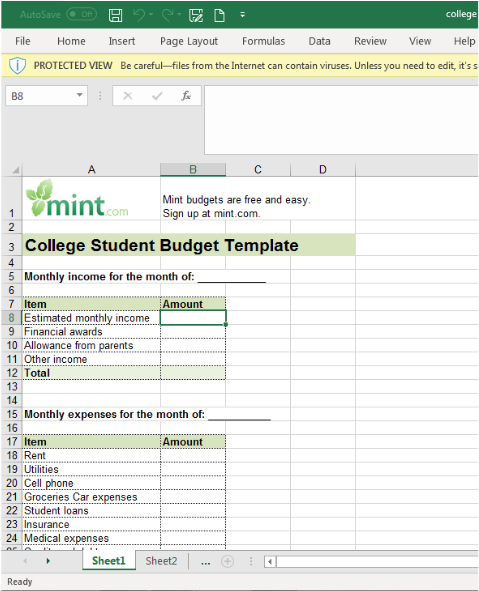Select column C header
Image resolution: width=479 pixels, height=591 pixels.
[258, 170]
